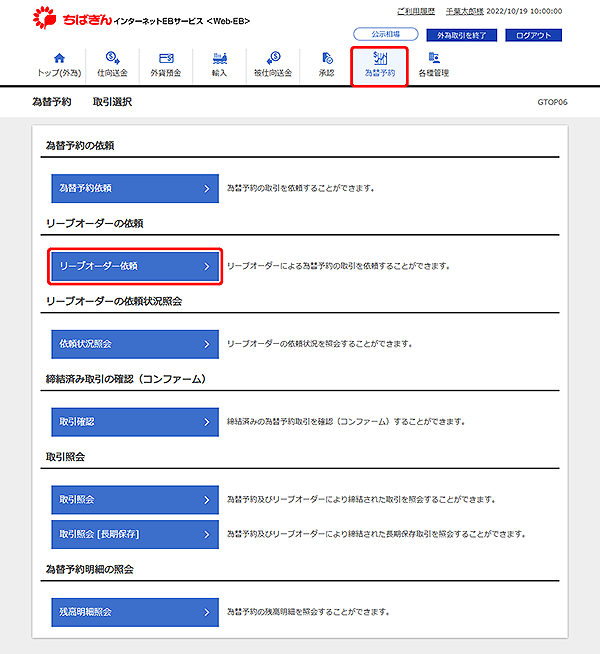Screen dimensions: 600x654
Task: Click the 取引選択 page title text
Action: click(113, 102)
